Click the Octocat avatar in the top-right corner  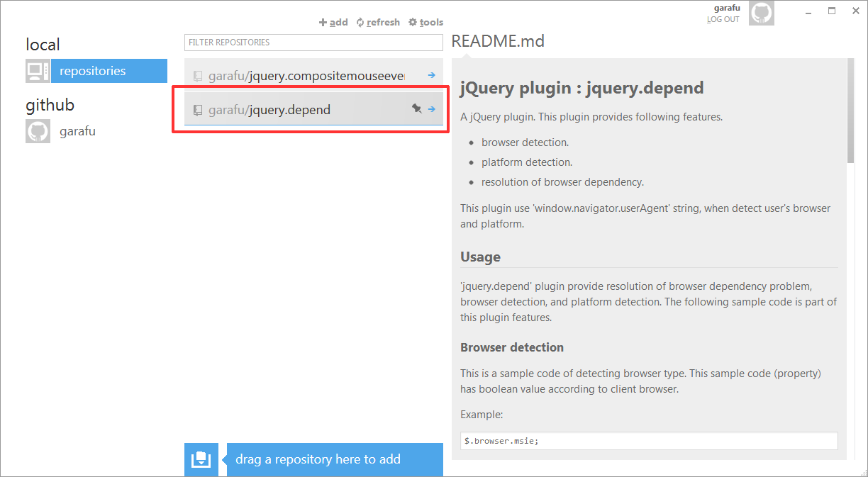click(761, 12)
